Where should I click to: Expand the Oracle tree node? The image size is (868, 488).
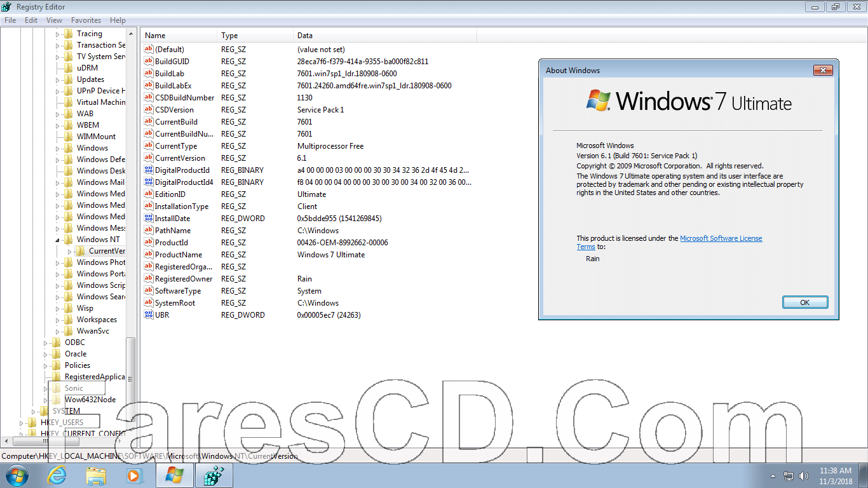pos(45,354)
